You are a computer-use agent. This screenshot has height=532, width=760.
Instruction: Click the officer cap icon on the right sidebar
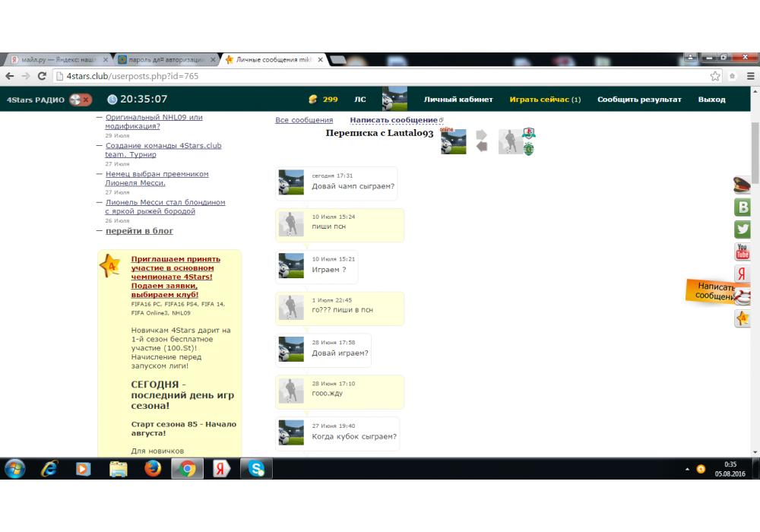(x=742, y=185)
